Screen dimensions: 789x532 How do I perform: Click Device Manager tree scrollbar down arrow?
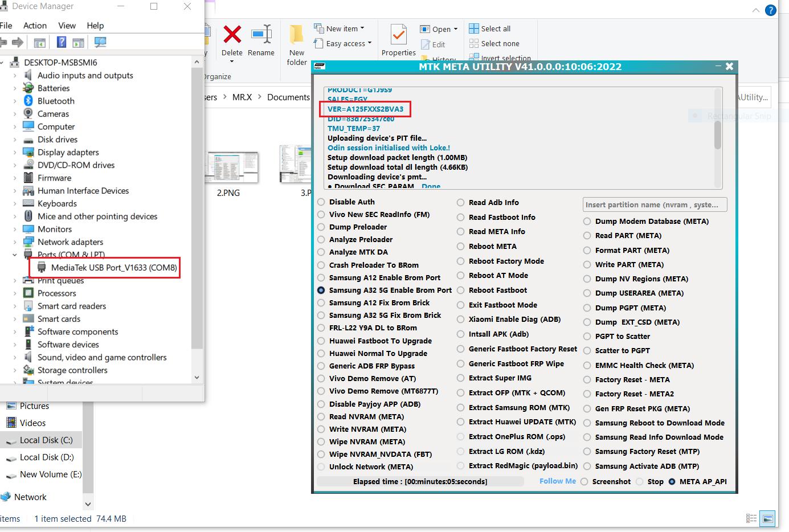click(x=197, y=377)
